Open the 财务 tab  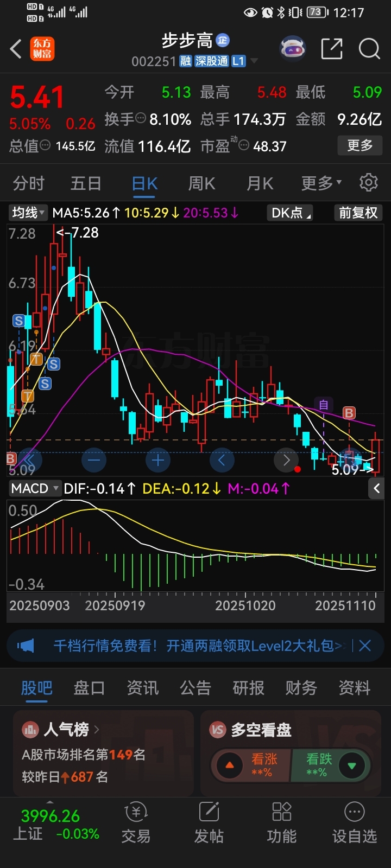click(301, 688)
